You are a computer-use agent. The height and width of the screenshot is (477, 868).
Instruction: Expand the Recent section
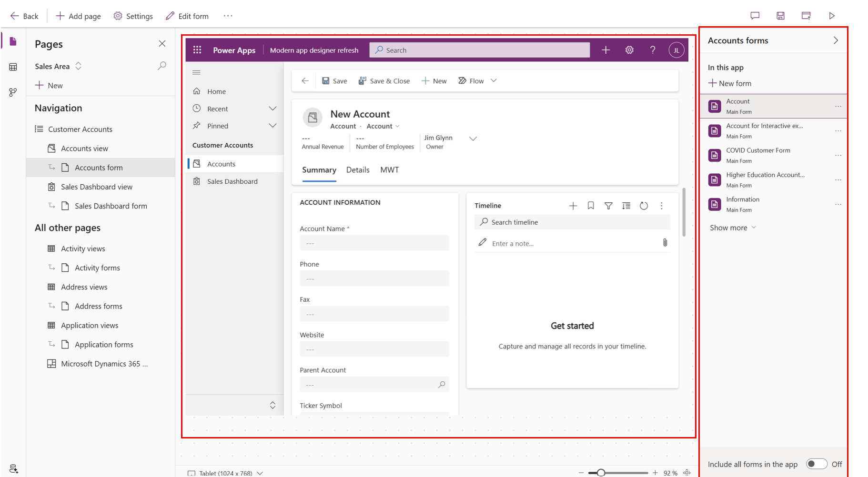coord(273,109)
